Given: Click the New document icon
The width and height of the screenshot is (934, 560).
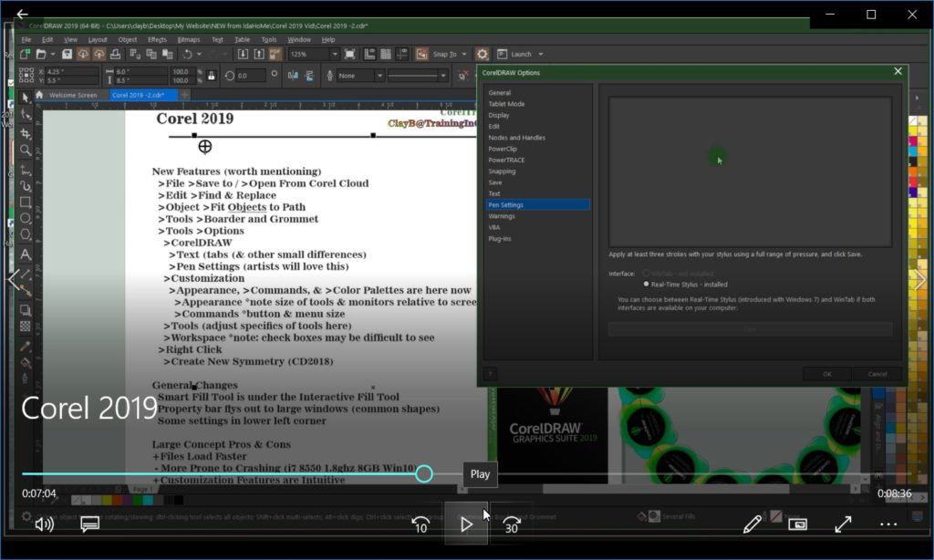Looking at the screenshot, I should [25, 54].
